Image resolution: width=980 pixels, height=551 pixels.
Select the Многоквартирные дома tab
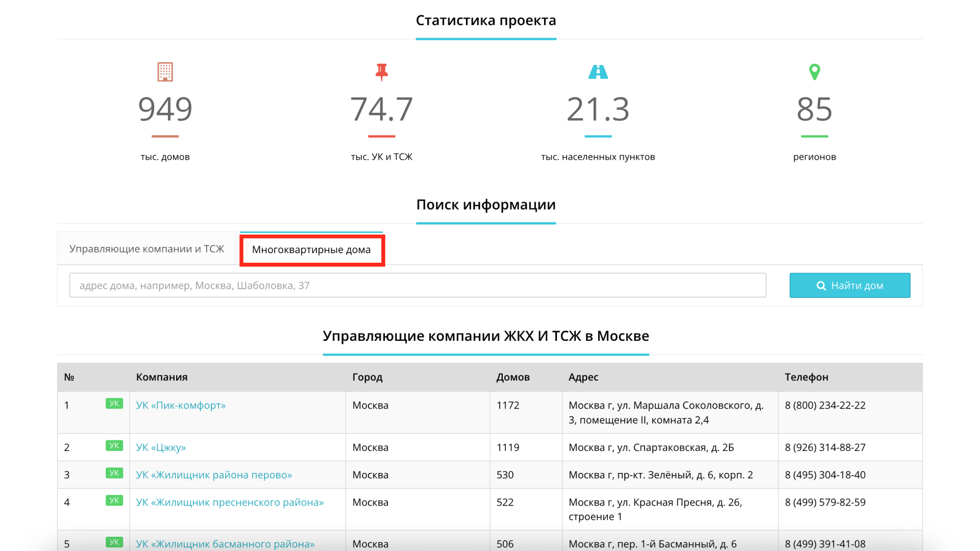point(311,249)
